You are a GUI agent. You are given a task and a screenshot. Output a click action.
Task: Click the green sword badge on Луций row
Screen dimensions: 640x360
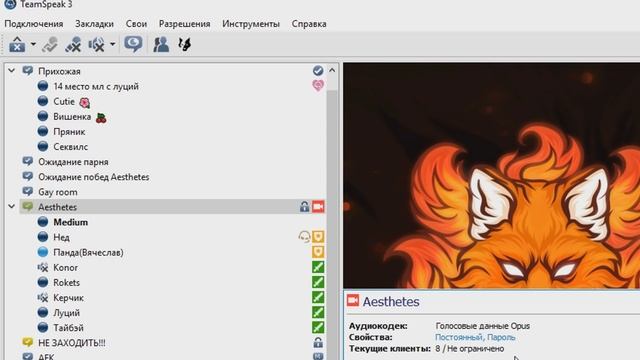[x=318, y=312]
